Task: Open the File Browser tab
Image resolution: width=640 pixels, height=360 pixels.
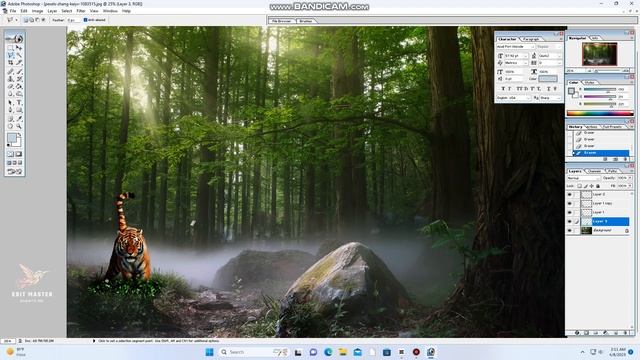Action: 281,21
